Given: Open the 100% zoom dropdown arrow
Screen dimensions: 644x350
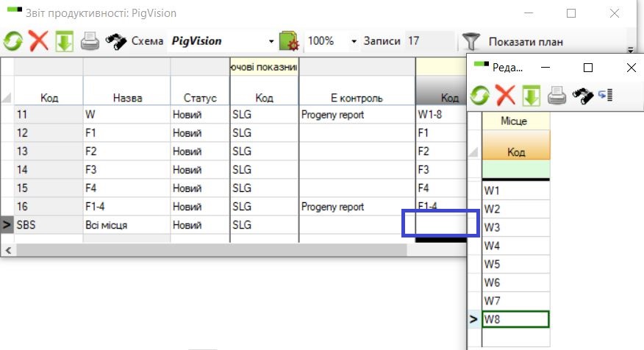Looking at the screenshot, I should tap(354, 41).
